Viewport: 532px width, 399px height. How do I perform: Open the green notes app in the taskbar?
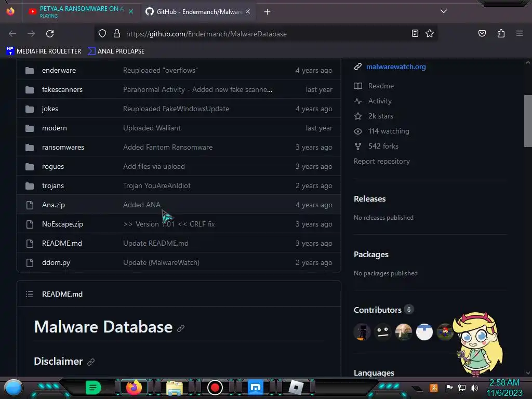pos(93,388)
